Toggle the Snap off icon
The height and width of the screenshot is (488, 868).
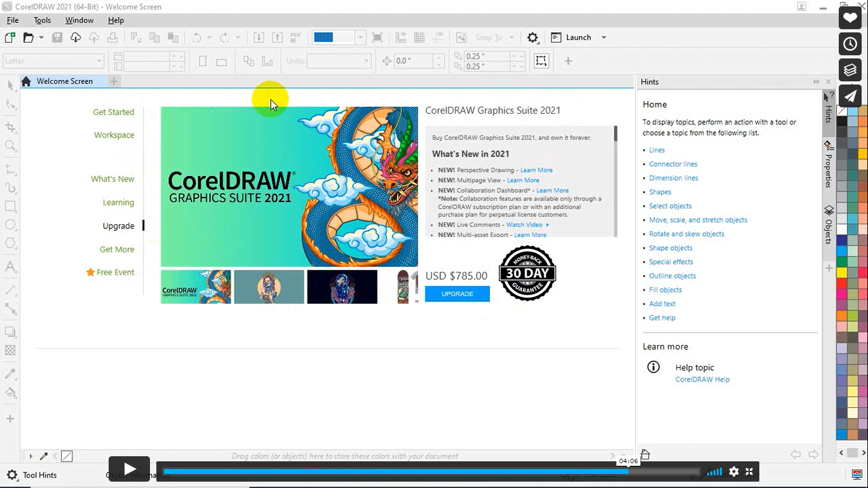(x=461, y=37)
